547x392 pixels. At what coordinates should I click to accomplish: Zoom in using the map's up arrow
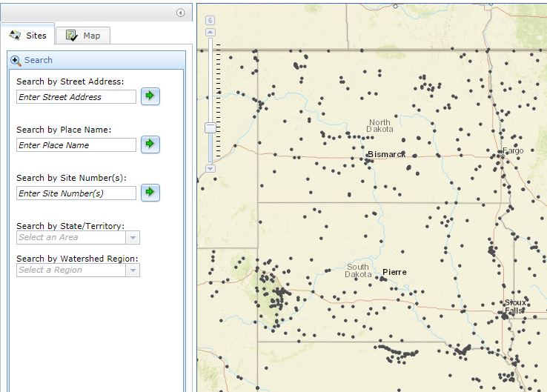210,33
